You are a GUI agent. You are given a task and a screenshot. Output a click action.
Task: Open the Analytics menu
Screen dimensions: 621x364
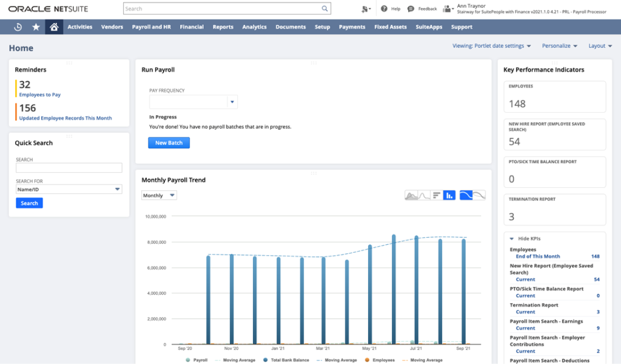pos(254,27)
